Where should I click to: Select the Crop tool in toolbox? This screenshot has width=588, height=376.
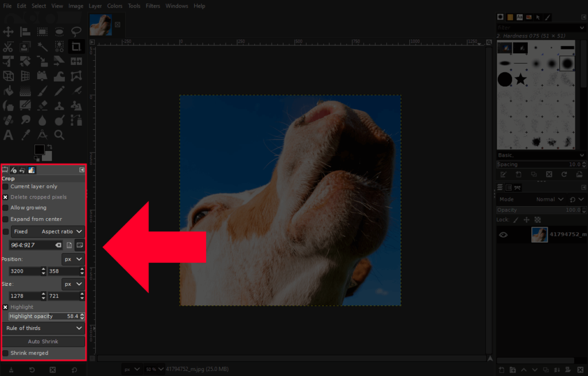coord(76,46)
